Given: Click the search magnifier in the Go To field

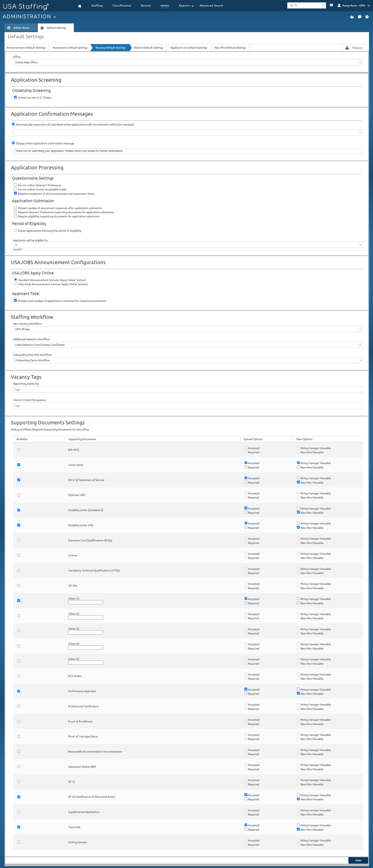Looking at the screenshot, I should [323, 5].
